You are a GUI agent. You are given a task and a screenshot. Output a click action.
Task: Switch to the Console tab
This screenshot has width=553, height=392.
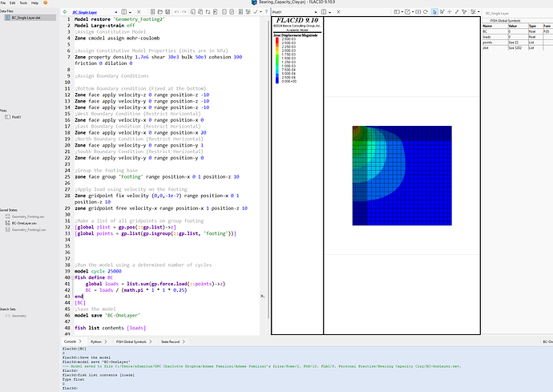[x=72, y=341]
